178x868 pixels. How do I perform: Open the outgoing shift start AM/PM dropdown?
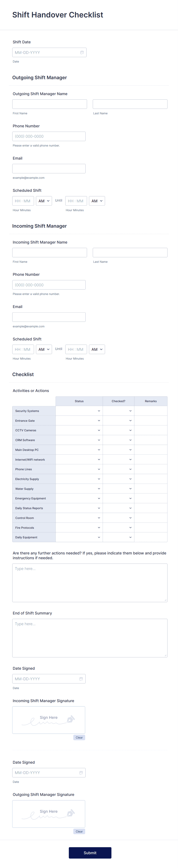tap(44, 201)
